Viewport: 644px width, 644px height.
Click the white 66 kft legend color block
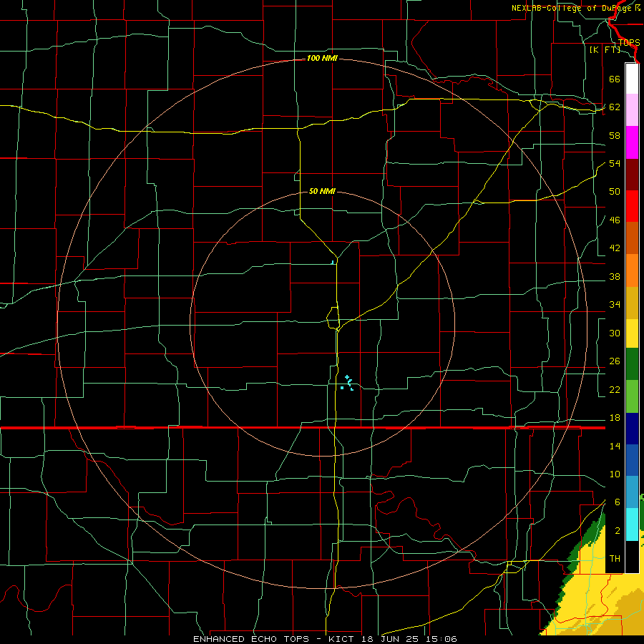[x=632, y=79]
